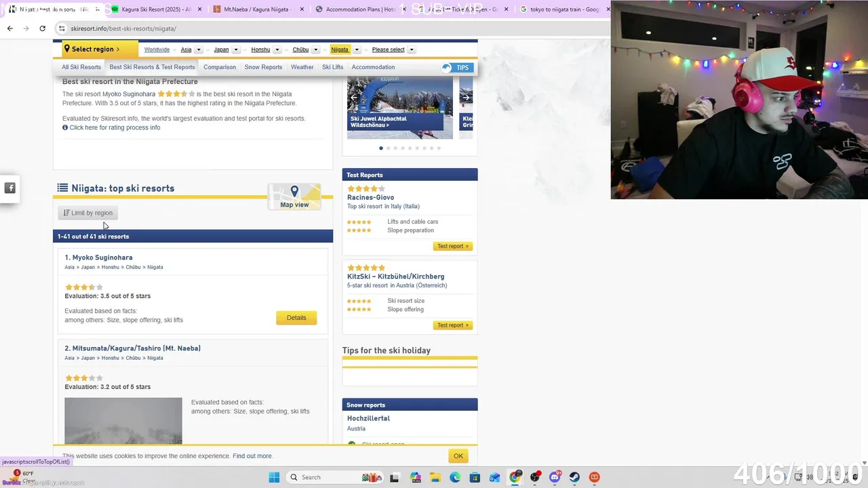
Task: Open Google Chrome in the taskbar
Action: click(515, 477)
